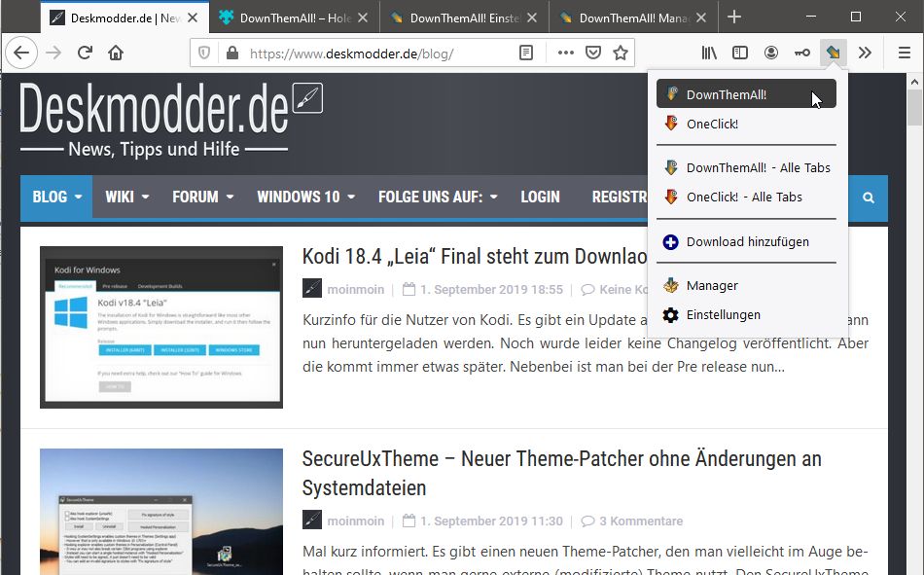
Task: Open the SecureUxTheme article thumbnail
Action: point(161,512)
